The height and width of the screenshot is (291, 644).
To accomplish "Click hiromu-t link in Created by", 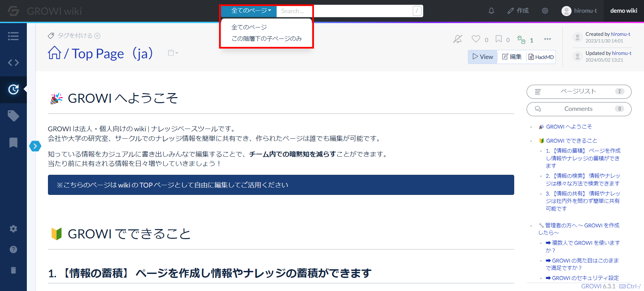I will 621,34.
